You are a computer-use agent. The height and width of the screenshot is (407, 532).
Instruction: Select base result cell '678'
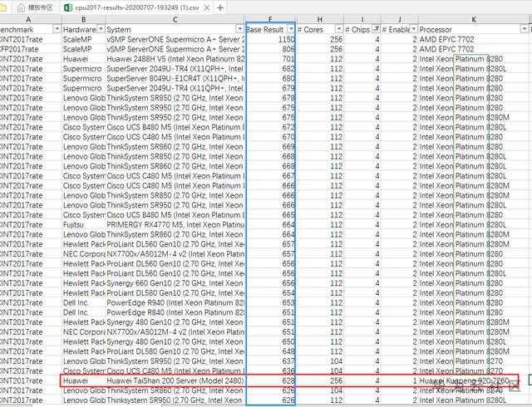tap(270, 98)
